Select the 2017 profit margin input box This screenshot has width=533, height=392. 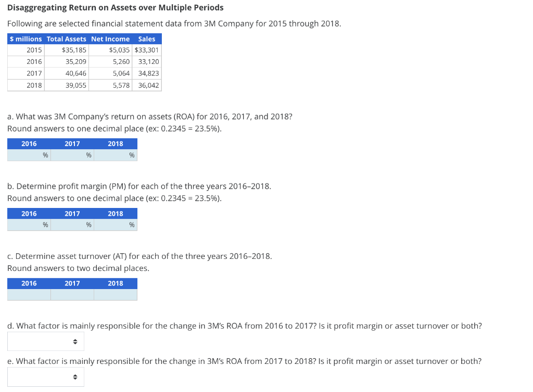coord(72,225)
